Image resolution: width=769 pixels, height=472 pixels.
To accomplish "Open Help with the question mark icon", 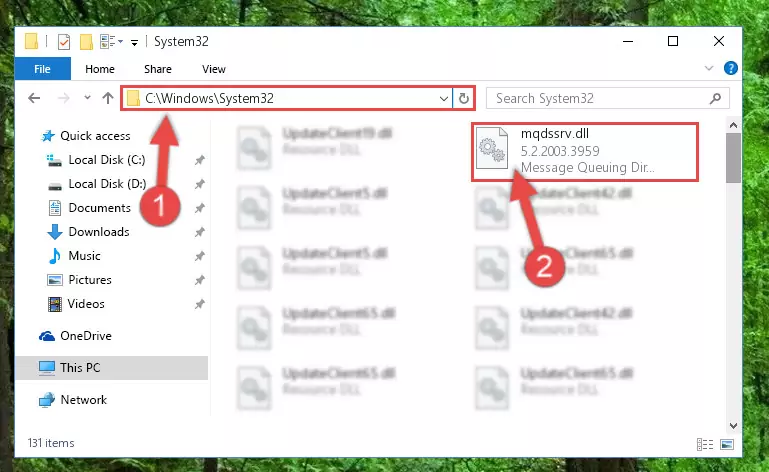I will tap(731, 68).
